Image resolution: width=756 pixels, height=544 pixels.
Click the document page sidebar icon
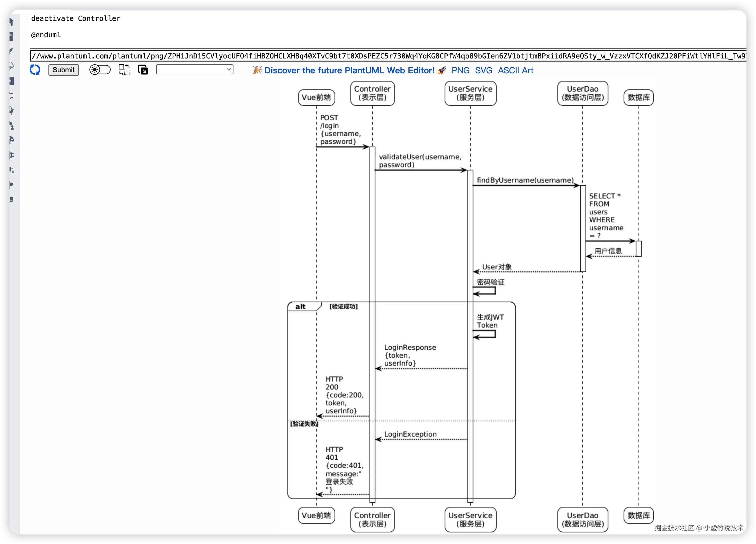11,37
